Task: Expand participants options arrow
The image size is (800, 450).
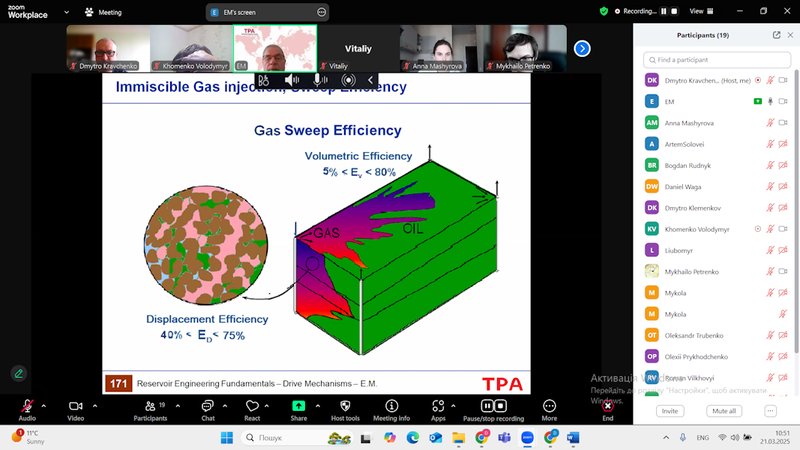Action: pos(178,406)
